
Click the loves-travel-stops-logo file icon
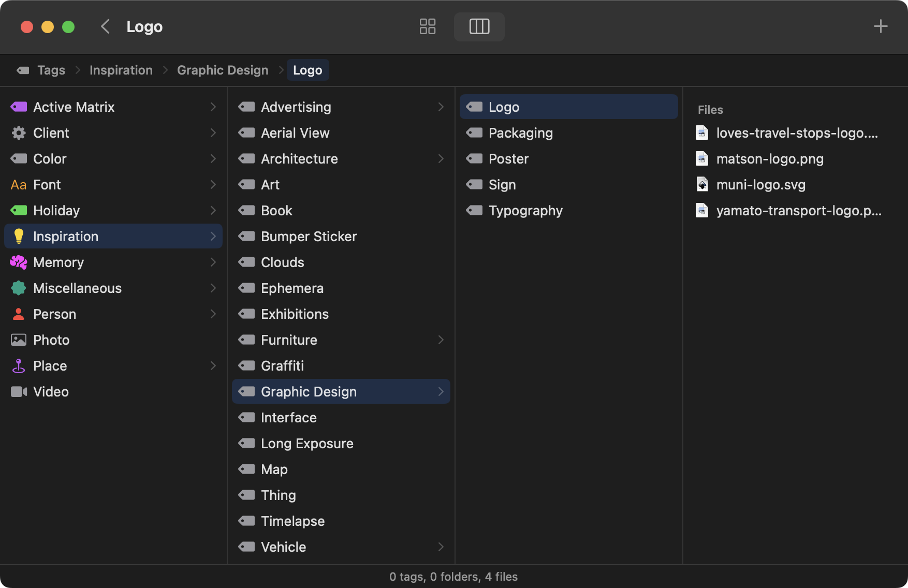(702, 133)
